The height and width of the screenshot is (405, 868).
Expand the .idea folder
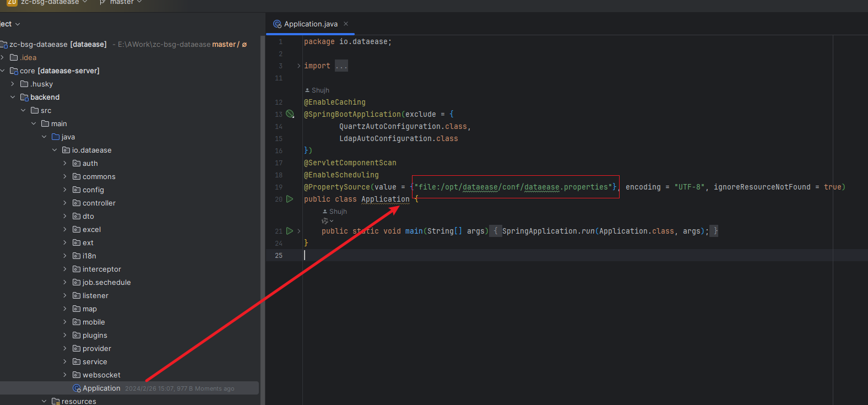pos(3,57)
